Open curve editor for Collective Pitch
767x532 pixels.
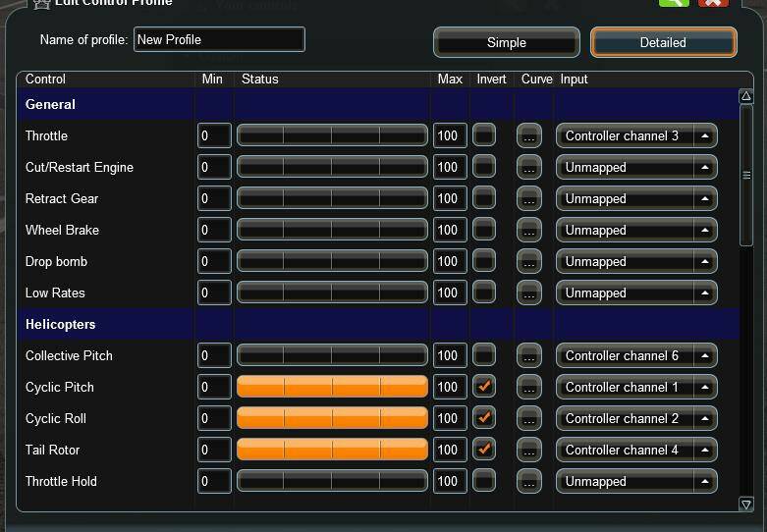(529, 356)
